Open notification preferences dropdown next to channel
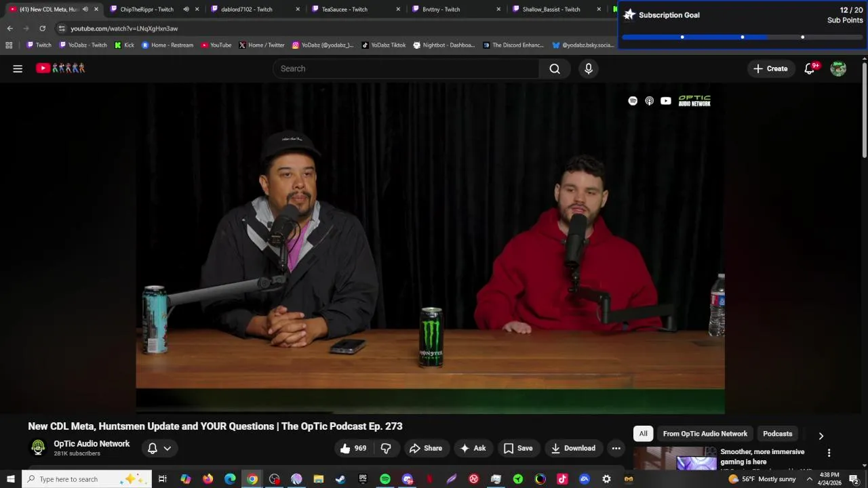 click(159, 448)
